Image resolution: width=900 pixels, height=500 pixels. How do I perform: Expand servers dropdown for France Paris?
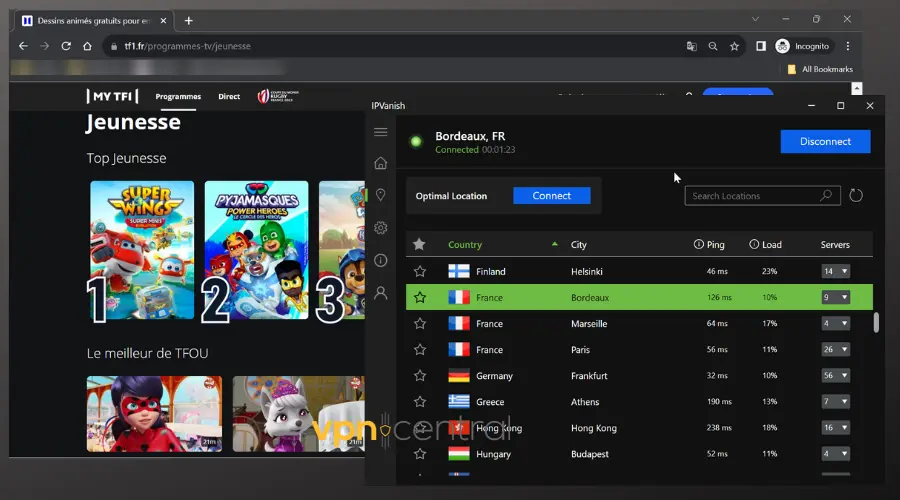(835, 350)
